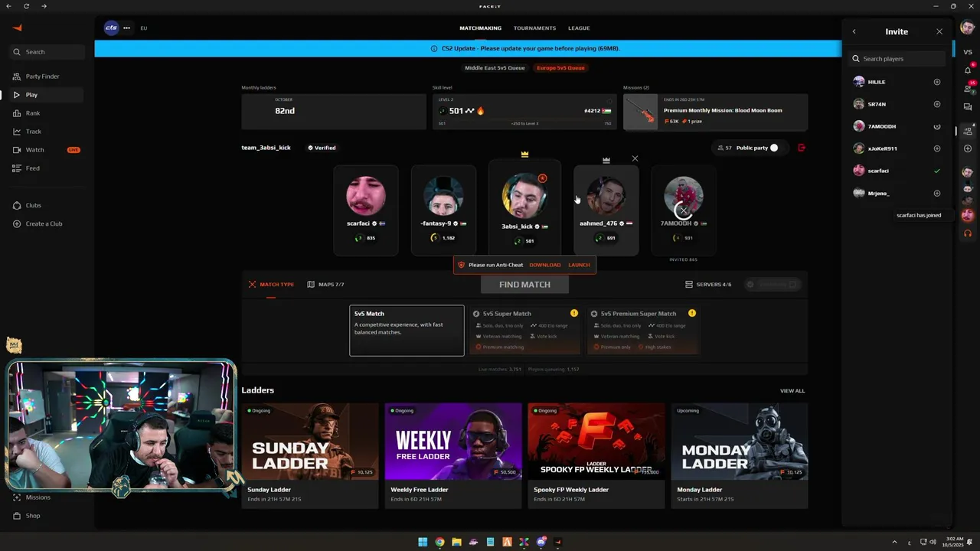Select the 5v5 Match type
980x551 pixels.
tap(407, 331)
